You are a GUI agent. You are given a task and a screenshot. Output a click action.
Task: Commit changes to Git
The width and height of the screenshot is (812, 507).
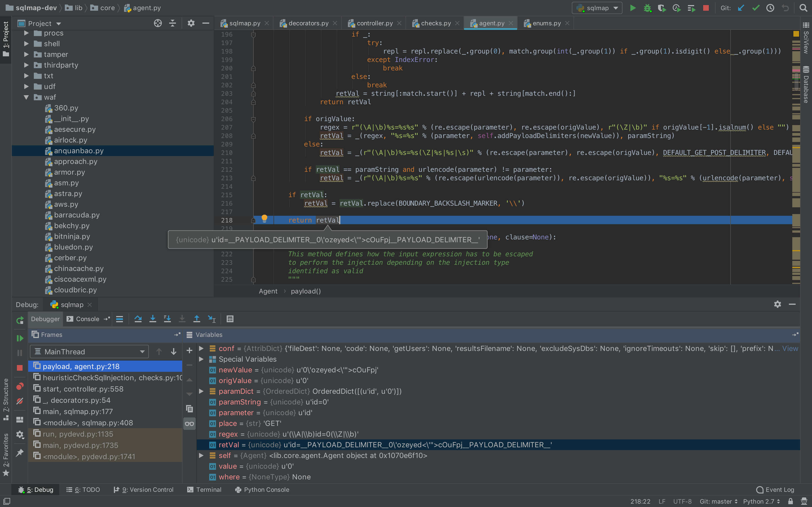(x=756, y=8)
